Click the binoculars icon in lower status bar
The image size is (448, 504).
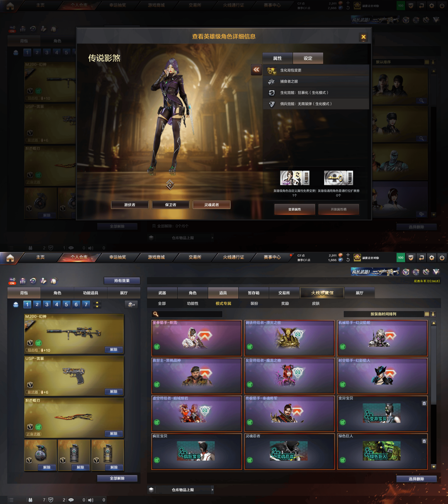tap(30, 500)
